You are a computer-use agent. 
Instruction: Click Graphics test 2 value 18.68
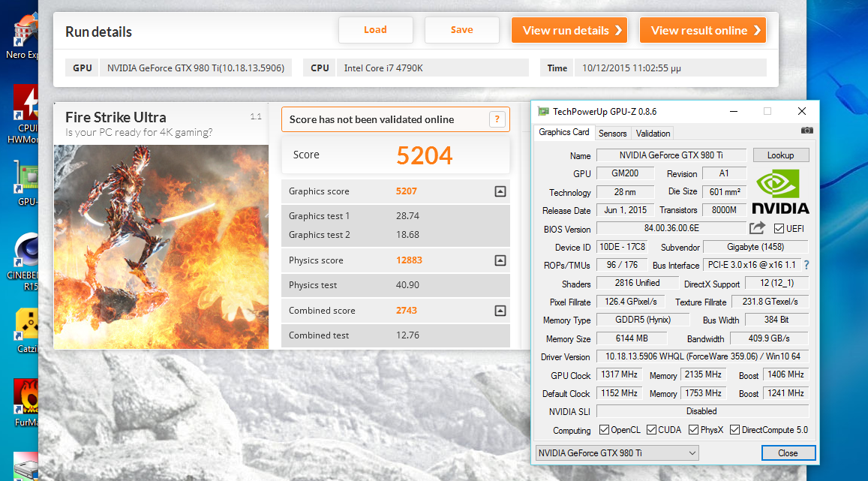407,235
